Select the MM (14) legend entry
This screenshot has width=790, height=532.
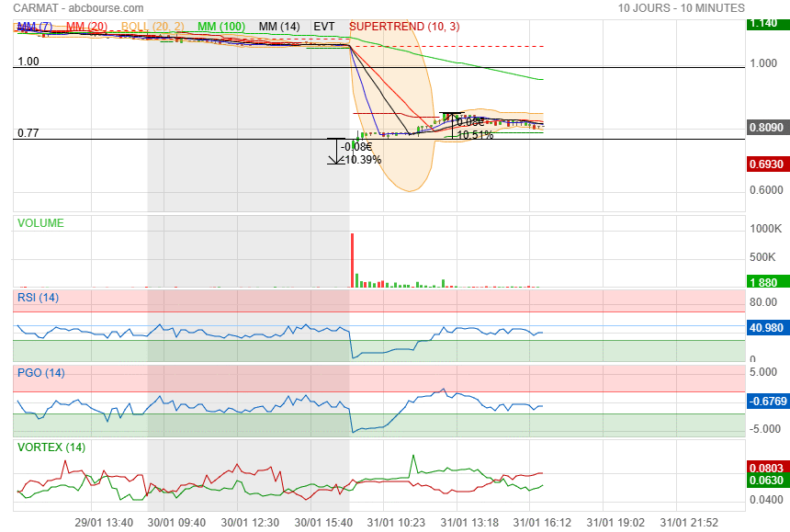[x=279, y=27]
